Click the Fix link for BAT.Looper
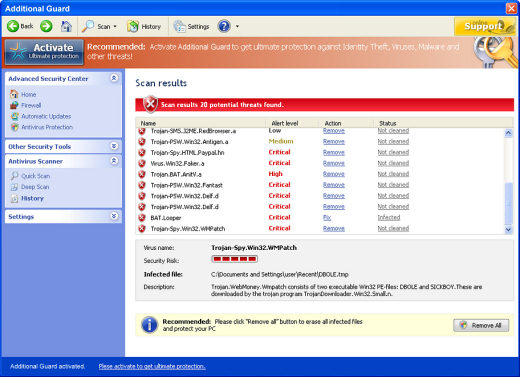The image size is (520, 377). coord(327,218)
